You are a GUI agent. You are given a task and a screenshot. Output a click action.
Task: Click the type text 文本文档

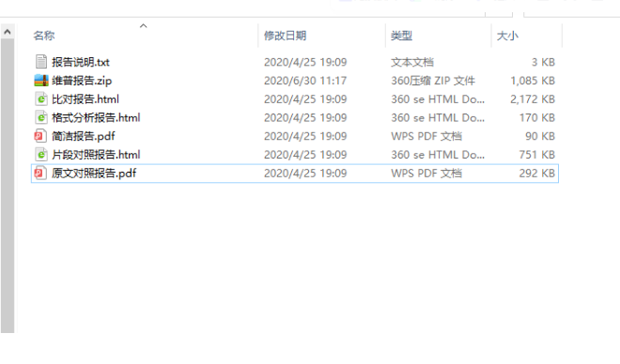[412, 62]
